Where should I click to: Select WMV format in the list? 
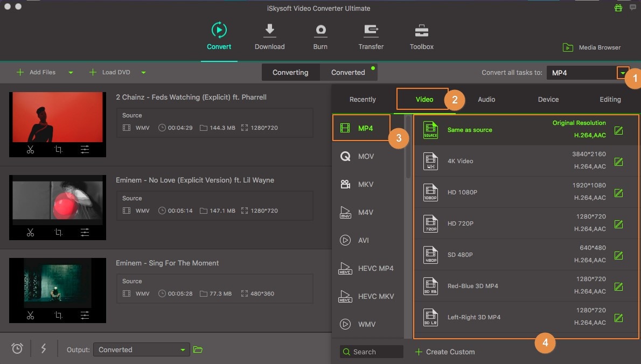[367, 324]
